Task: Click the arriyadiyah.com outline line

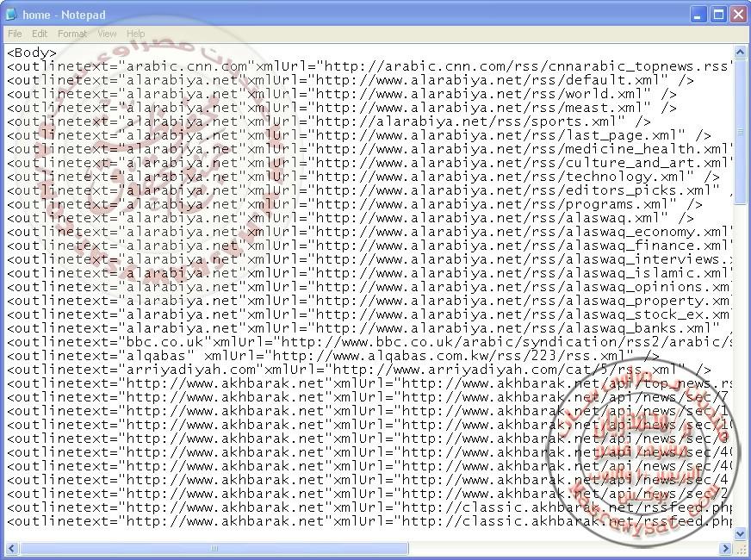Action: (x=359, y=370)
